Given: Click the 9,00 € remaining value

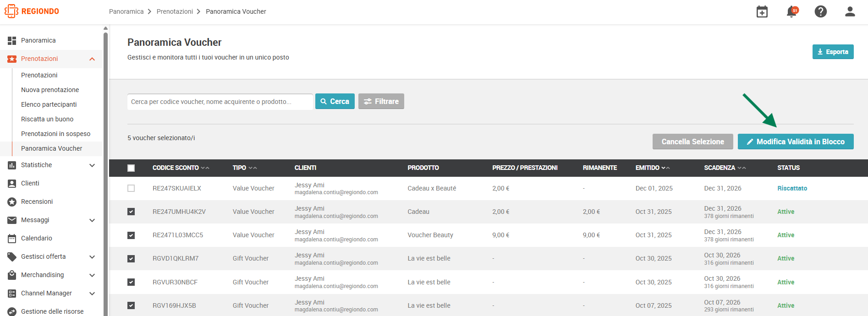Looking at the screenshot, I should 591,235.
